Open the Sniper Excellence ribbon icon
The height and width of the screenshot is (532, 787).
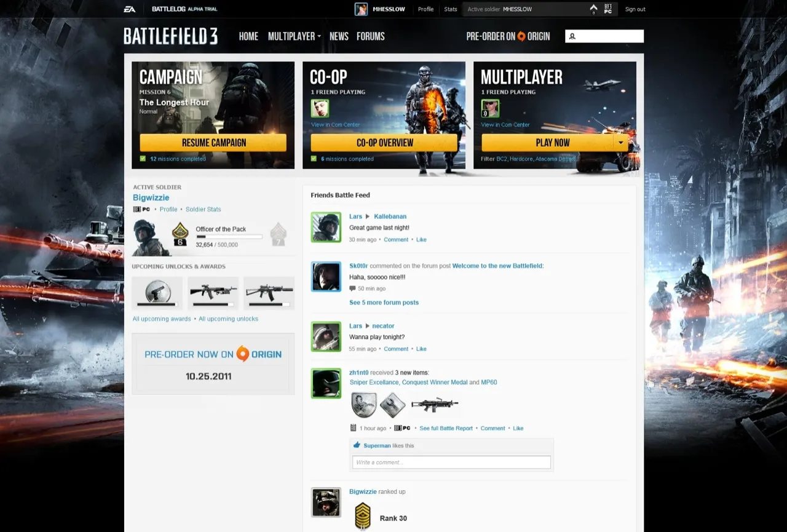(363, 404)
